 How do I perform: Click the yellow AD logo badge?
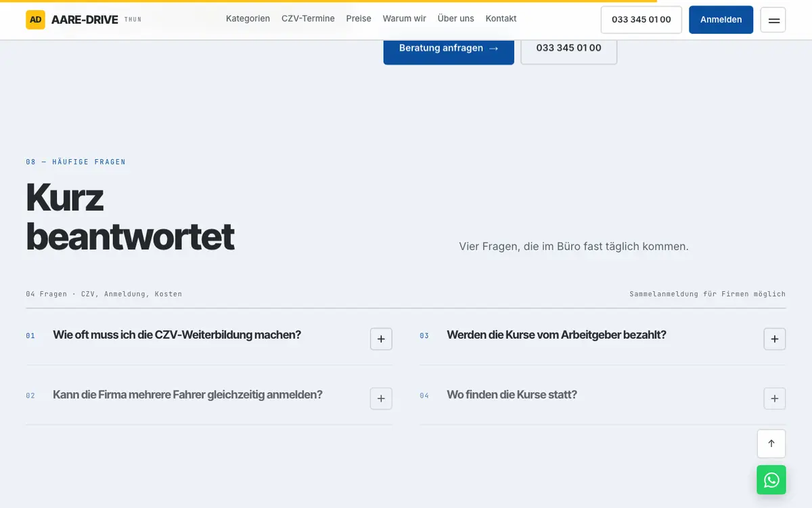pos(35,20)
